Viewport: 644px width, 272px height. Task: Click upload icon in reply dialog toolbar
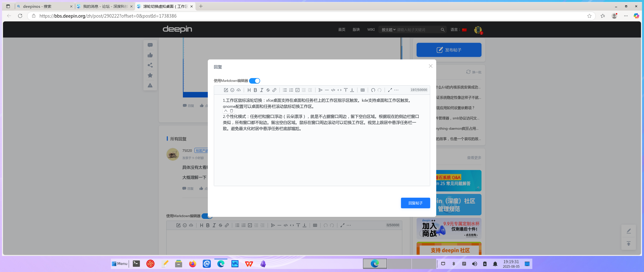238,90
